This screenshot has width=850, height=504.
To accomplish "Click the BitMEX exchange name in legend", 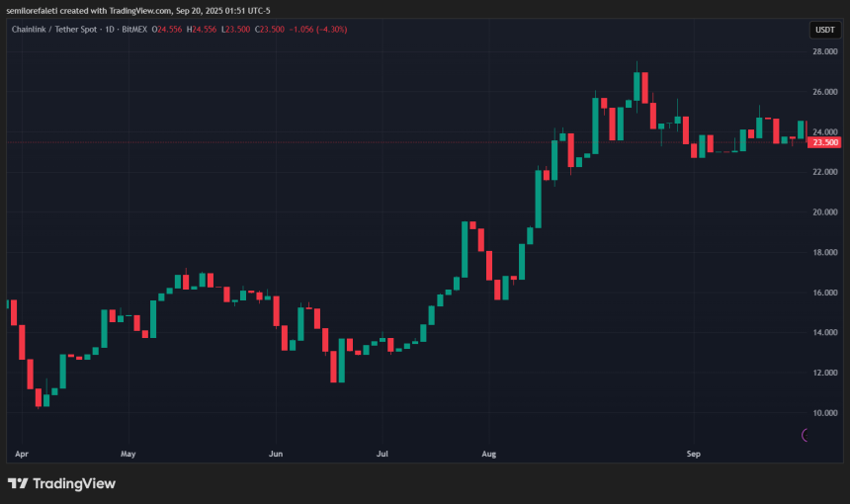I will point(133,29).
